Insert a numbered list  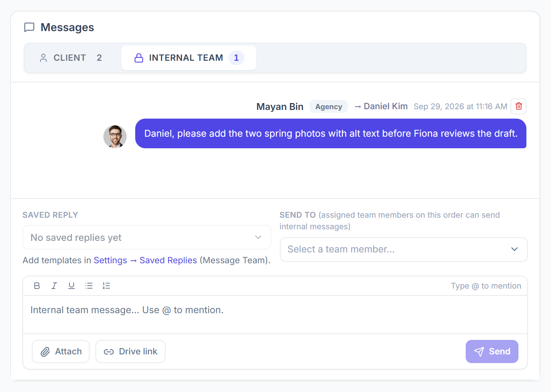tap(106, 286)
